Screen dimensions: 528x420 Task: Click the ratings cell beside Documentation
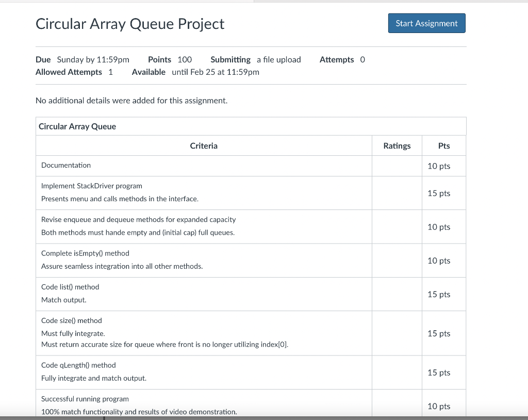point(397,166)
